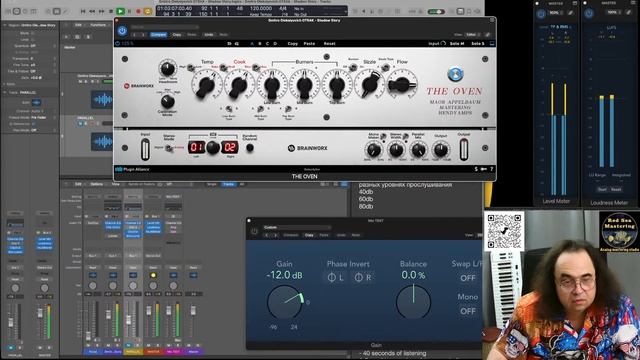Viewport: 640px width, 360px height.
Task: Click the Random Channel button
Action: (x=250, y=148)
